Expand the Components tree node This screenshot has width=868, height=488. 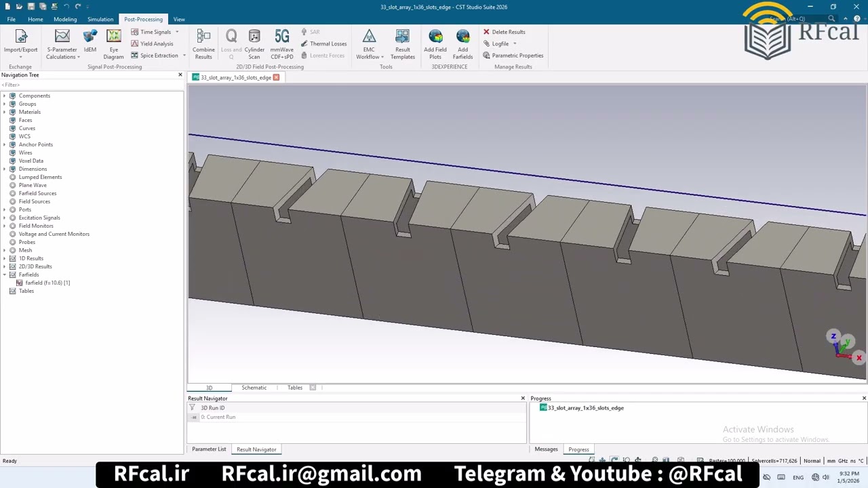coord(4,96)
